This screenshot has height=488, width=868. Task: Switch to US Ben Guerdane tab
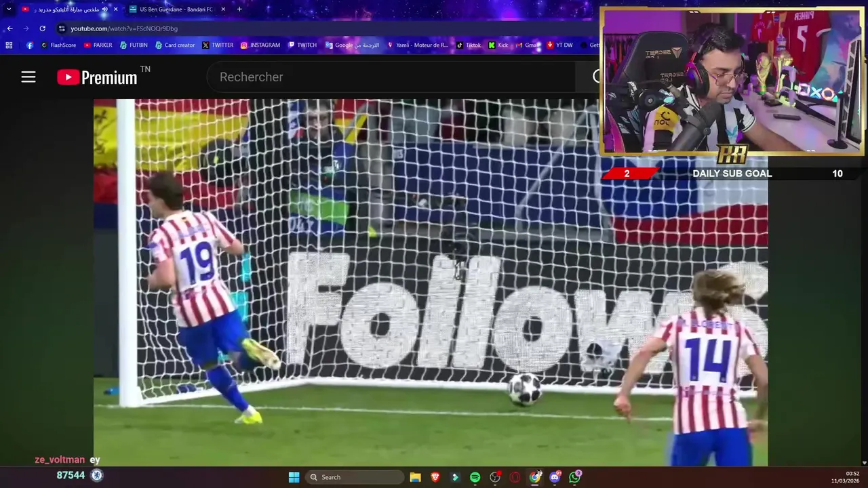coord(176,9)
